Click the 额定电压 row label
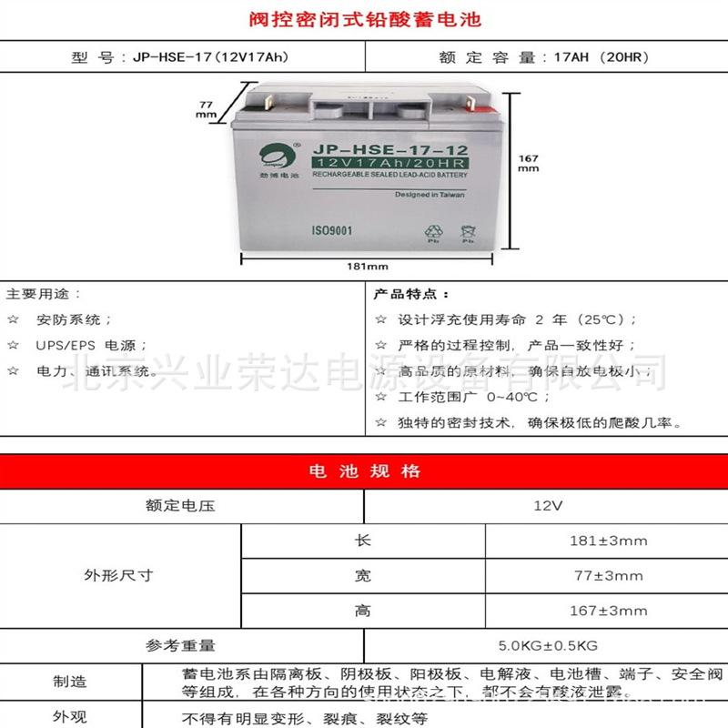Image resolution: width=728 pixels, height=728 pixels. point(180,505)
